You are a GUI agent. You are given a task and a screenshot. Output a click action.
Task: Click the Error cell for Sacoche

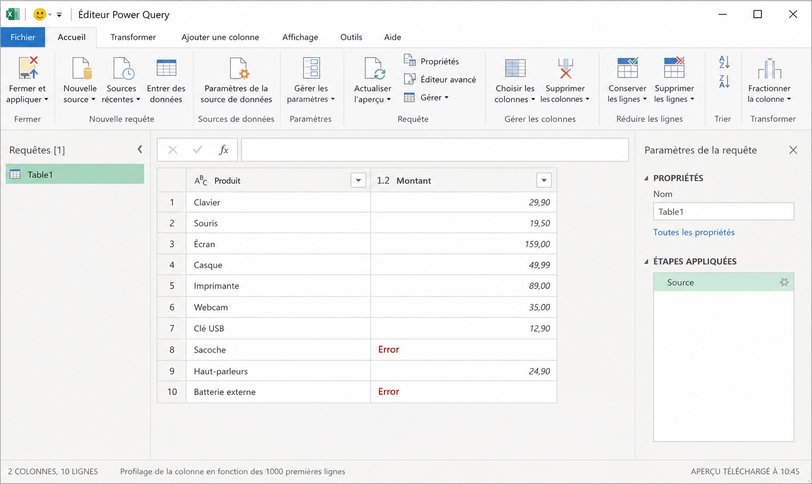tap(463, 349)
